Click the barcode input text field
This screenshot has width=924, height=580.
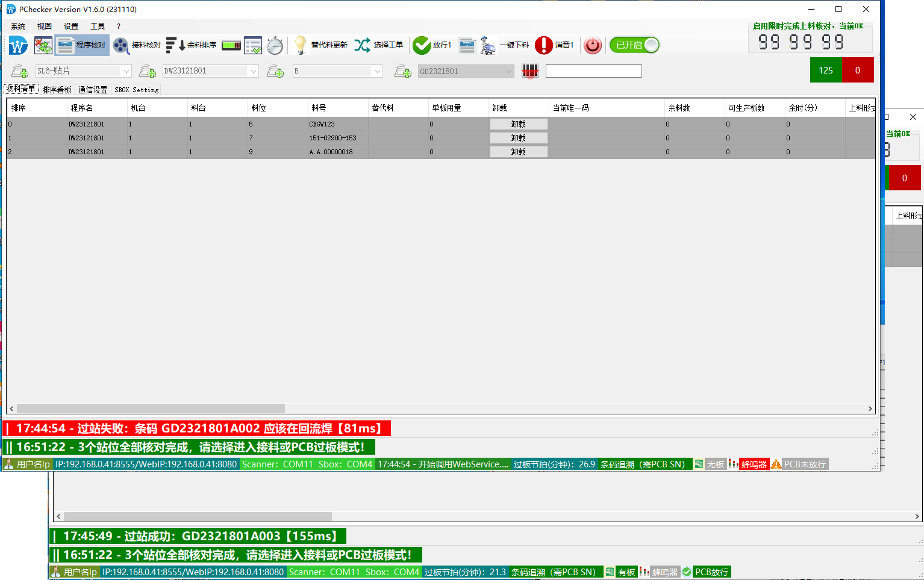pos(593,71)
